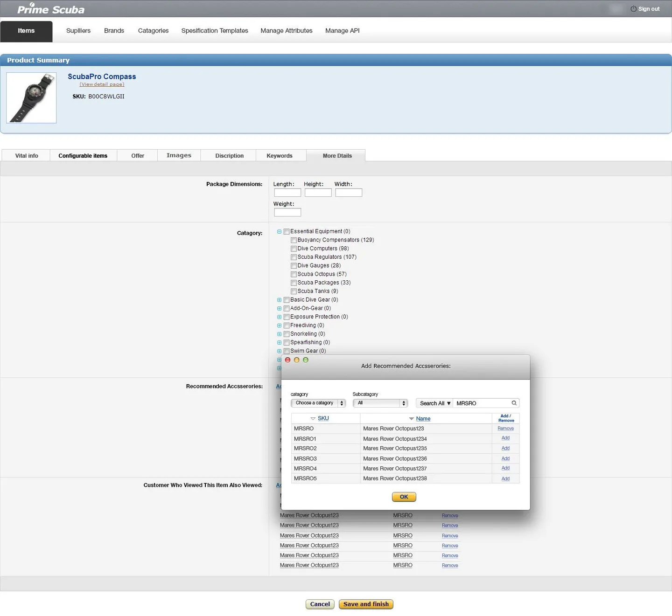The width and height of the screenshot is (672, 616).
Task: Check the Essential Equipment category checkbox
Action: click(287, 232)
